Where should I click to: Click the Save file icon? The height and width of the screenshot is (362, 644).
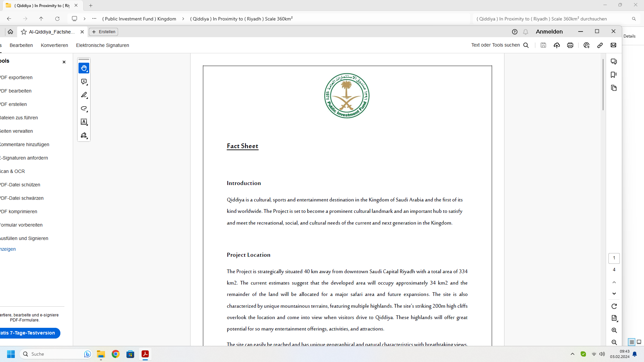click(543, 45)
